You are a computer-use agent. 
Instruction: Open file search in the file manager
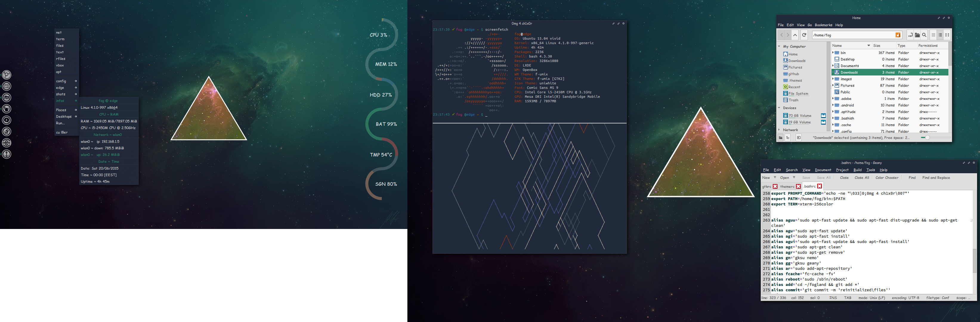pos(924,35)
